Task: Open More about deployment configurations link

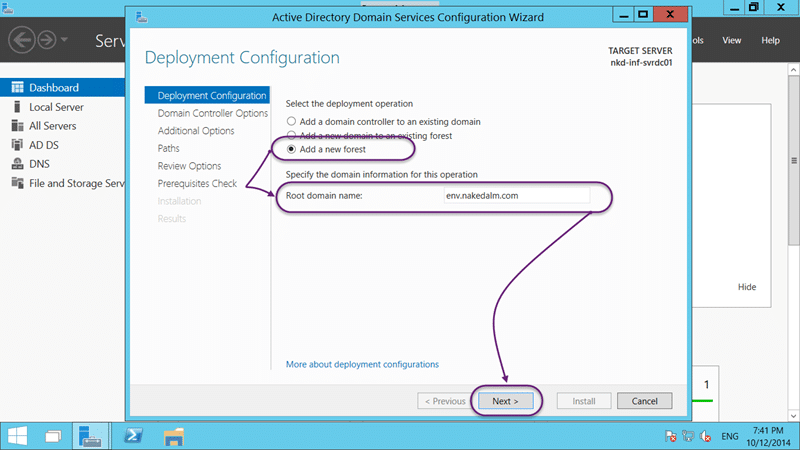Action: tap(362, 364)
